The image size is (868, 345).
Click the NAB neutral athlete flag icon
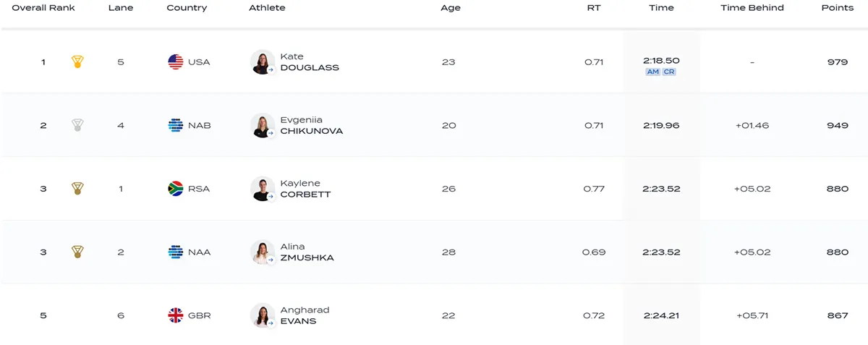tap(176, 125)
